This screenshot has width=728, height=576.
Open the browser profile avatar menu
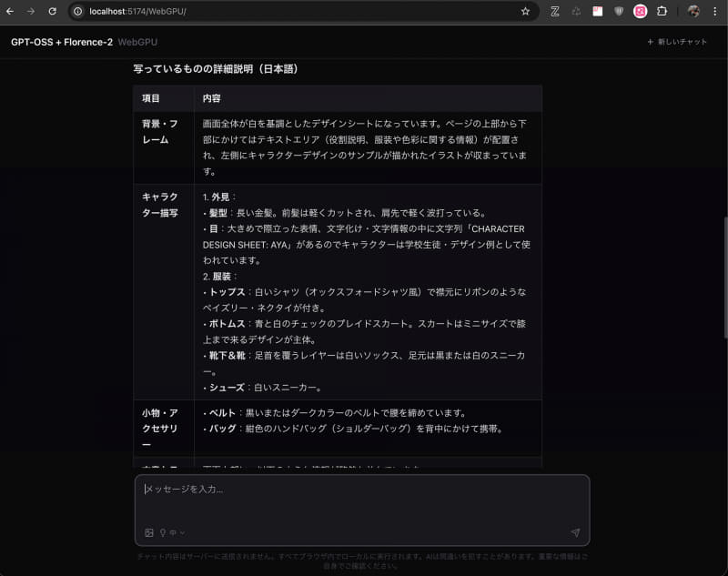tap(693, 11)
